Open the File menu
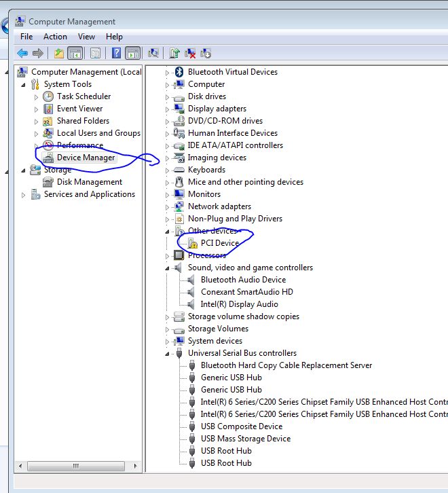448x493 pixels. [26, 37]
